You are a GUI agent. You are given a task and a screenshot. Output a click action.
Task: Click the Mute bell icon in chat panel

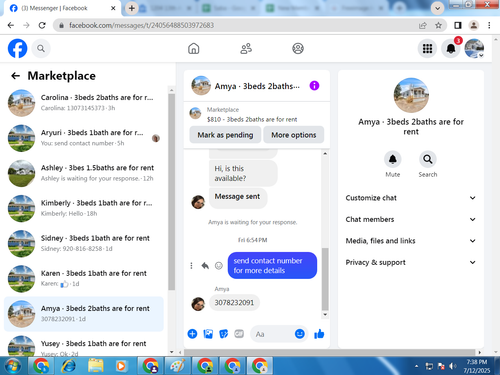[393, 159]
